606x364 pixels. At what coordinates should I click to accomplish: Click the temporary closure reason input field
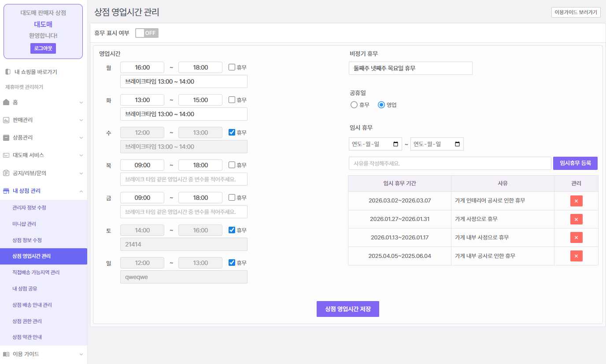(x=450, y=163)
